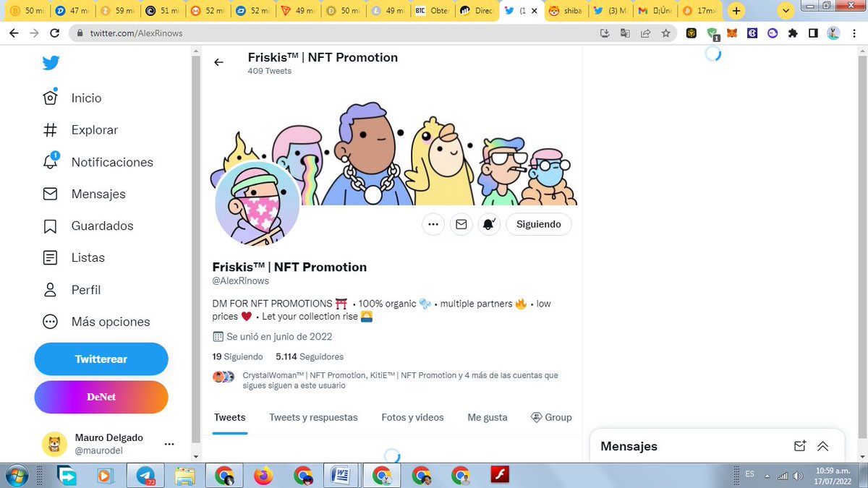868x488 pixels.
Task: Open the Friskis profile avatar
Action: pyautogui.click(x=258, y=205)
